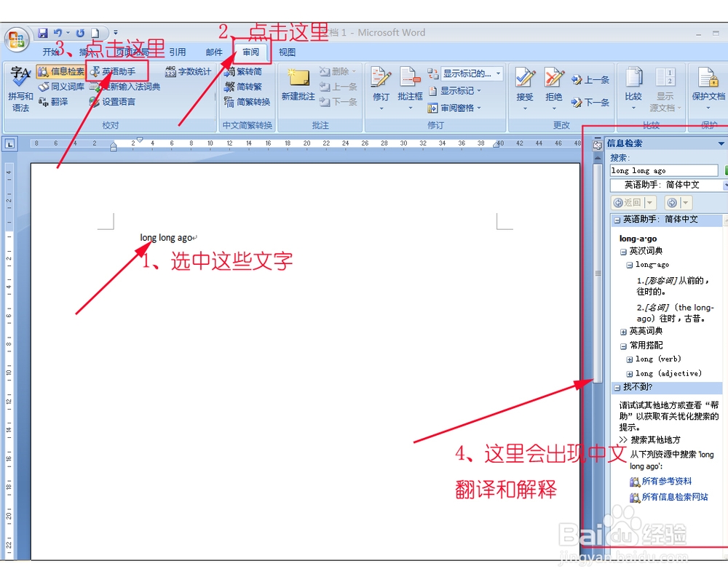Click 删除 comment button

click(x=338, y=71)
